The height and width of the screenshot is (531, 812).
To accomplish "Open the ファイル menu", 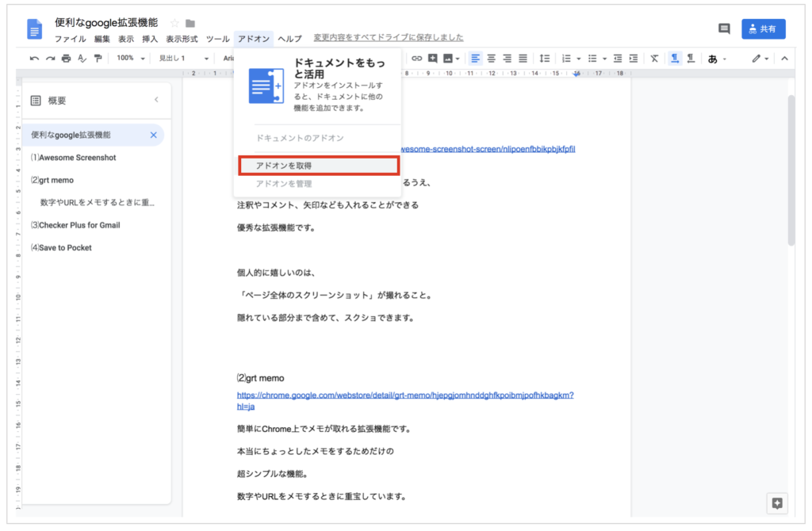I will pos(71,39).
